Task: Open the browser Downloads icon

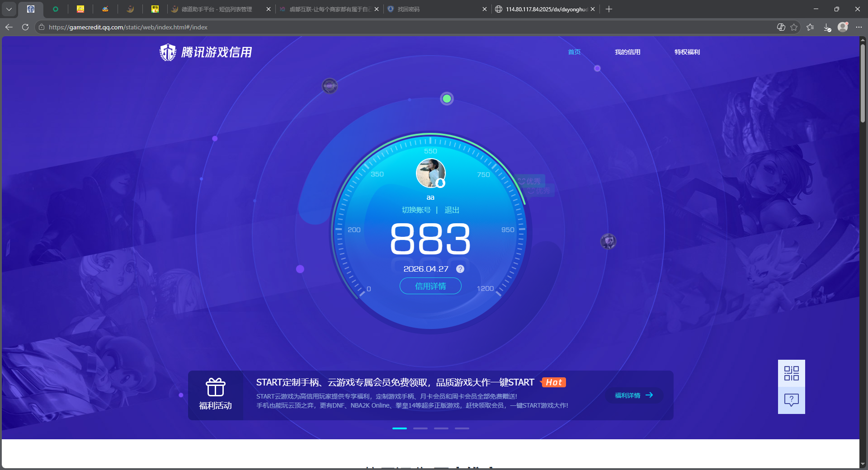Action: (x=827, y=27)
